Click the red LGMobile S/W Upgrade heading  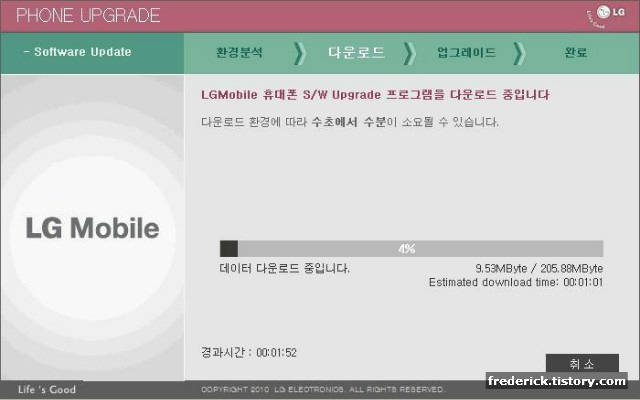375,95
